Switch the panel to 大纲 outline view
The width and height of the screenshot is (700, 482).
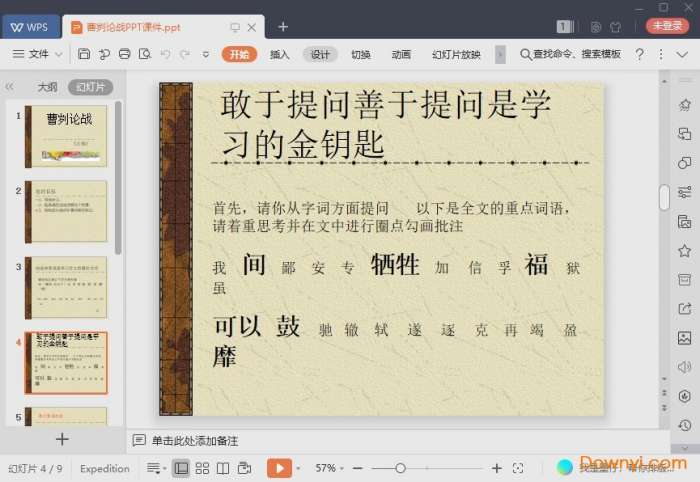point(47,87)
